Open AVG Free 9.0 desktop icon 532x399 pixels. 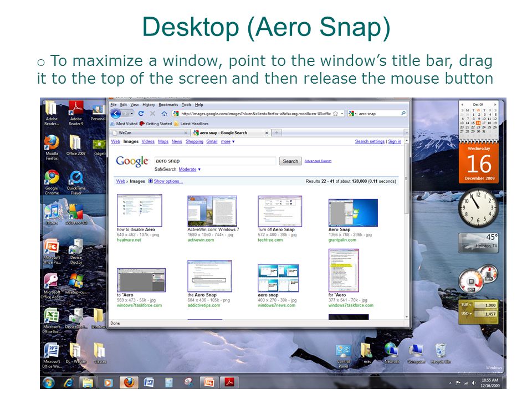click(76, 214)
